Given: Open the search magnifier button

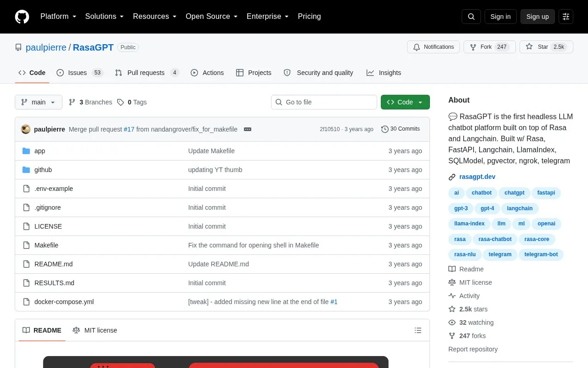Looking at the screenshot, I should coord(471,17).
